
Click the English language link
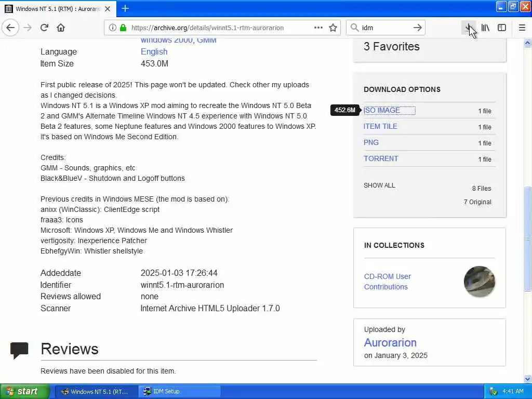click(154, 51)
